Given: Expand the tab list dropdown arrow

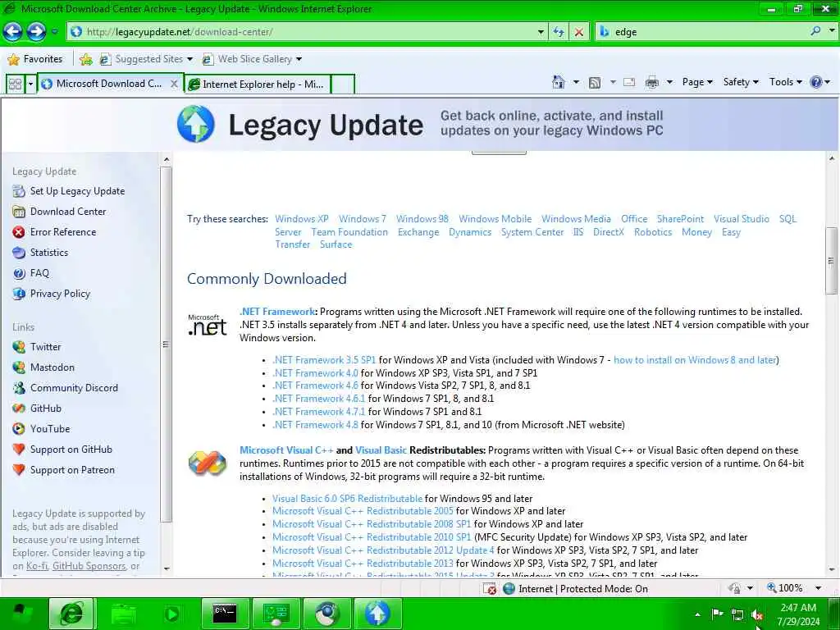Looking at the screenshot, I should (30, 84).
